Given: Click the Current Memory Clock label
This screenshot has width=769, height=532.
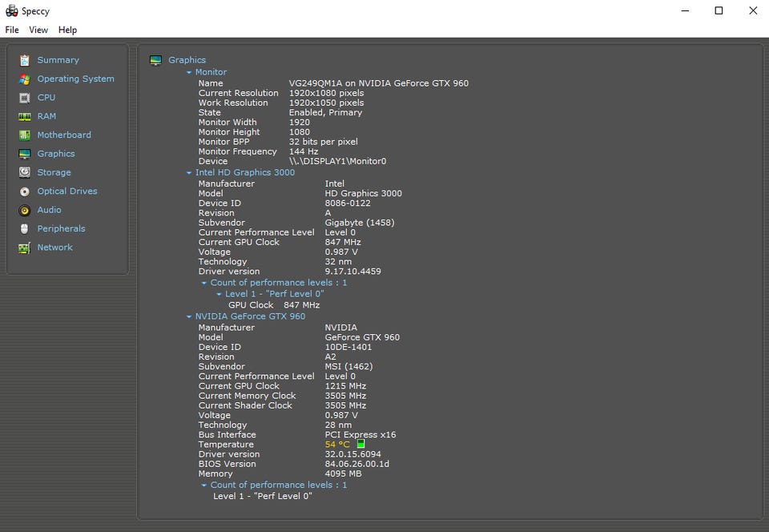Looking at the screenshot, I should point(248,396).
